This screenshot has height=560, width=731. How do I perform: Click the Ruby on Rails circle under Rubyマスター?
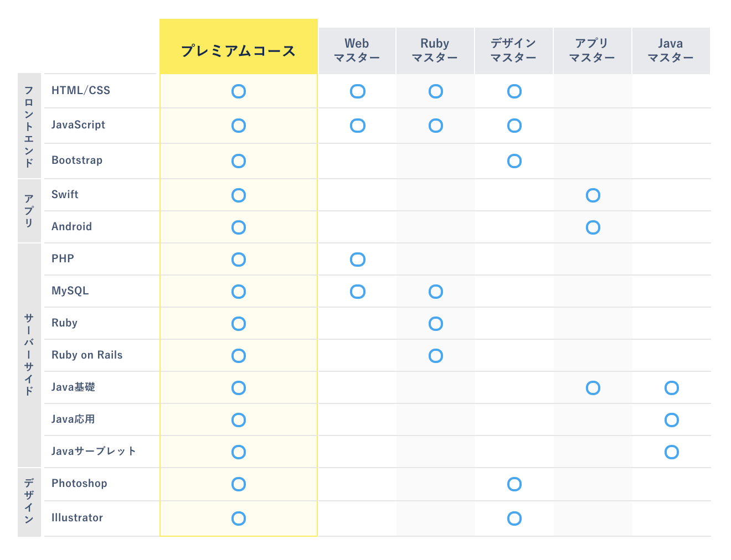click(x=436, y=356)
